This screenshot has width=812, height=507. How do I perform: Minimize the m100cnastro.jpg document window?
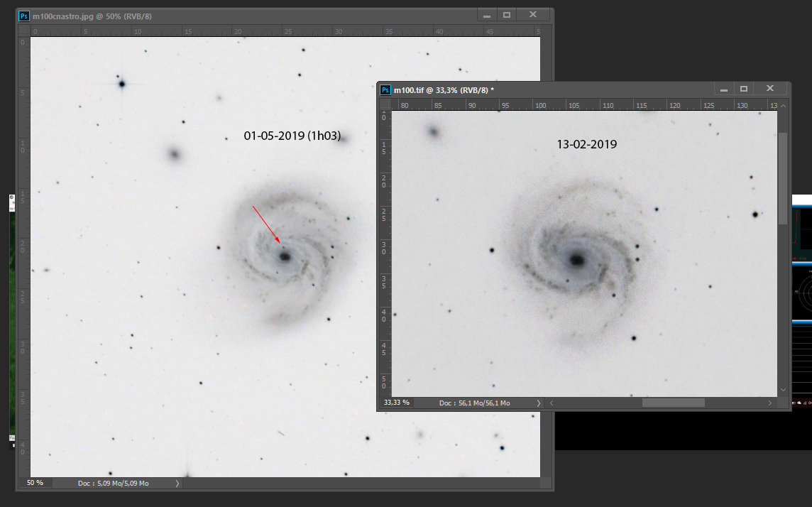click(x=487, y=16)
